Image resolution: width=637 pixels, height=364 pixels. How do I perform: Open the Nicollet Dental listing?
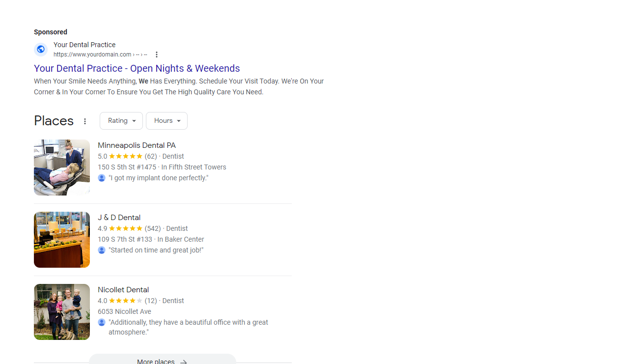pyautogui.click(x=123, y=289)
